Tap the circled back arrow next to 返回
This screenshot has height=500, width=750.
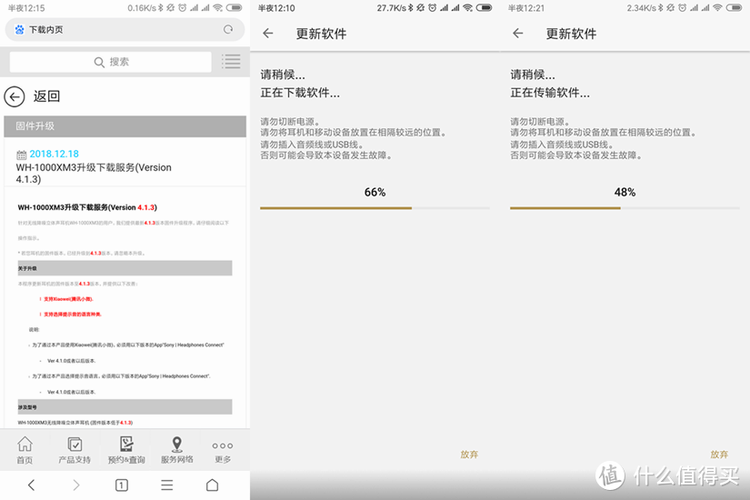pos(14,96)
